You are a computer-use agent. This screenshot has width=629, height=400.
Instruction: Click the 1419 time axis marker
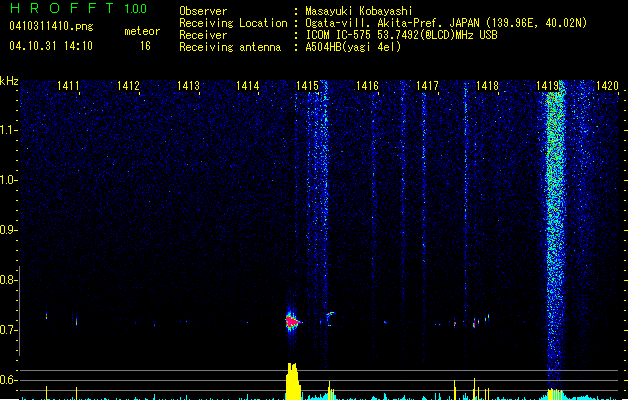(547, 85)
